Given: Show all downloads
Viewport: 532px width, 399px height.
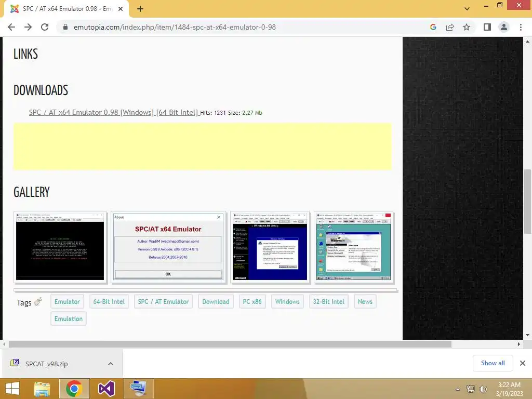Looking at the screenshot, I should point(493,363).
